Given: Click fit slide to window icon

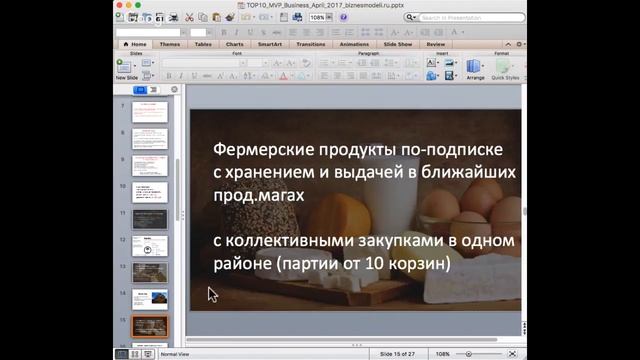Looking at the screenshot, I should 512,354.
